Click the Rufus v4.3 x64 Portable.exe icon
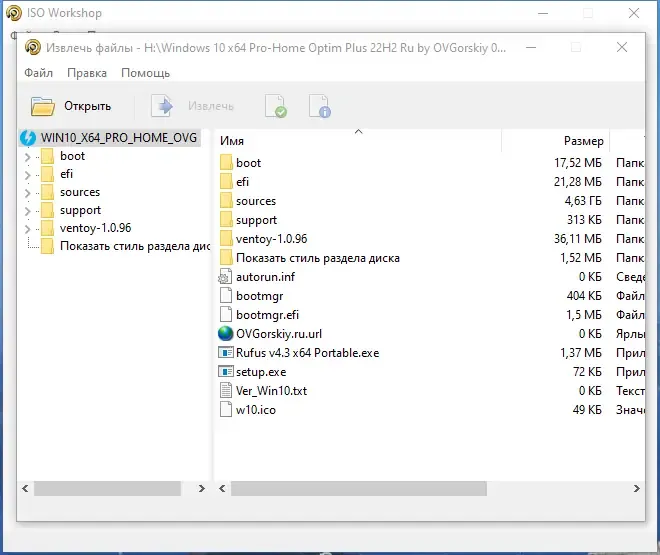This screenshot has width=660, height=555. point(226,352)
